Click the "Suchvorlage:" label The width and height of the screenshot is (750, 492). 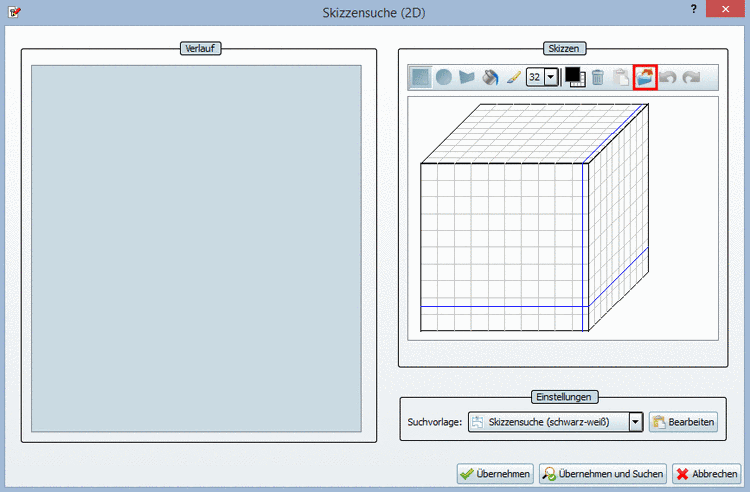tap(435, 422)
